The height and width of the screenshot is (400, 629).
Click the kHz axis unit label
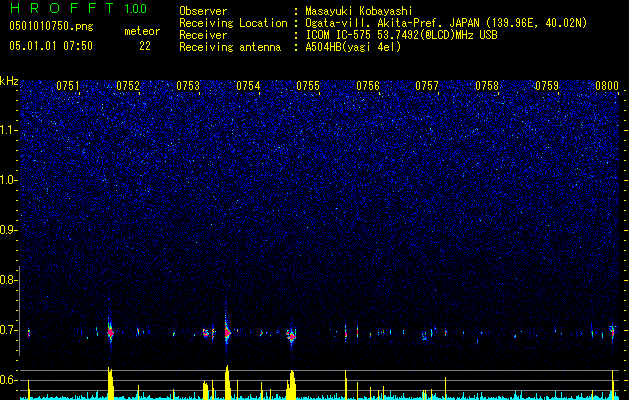(9, 81)
